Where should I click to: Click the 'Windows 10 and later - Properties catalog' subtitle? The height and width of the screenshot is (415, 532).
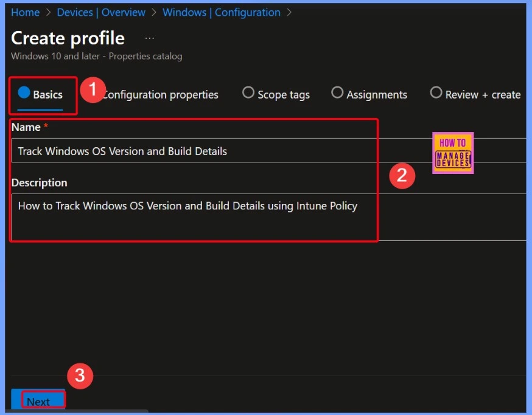click(x=97, y=56)
